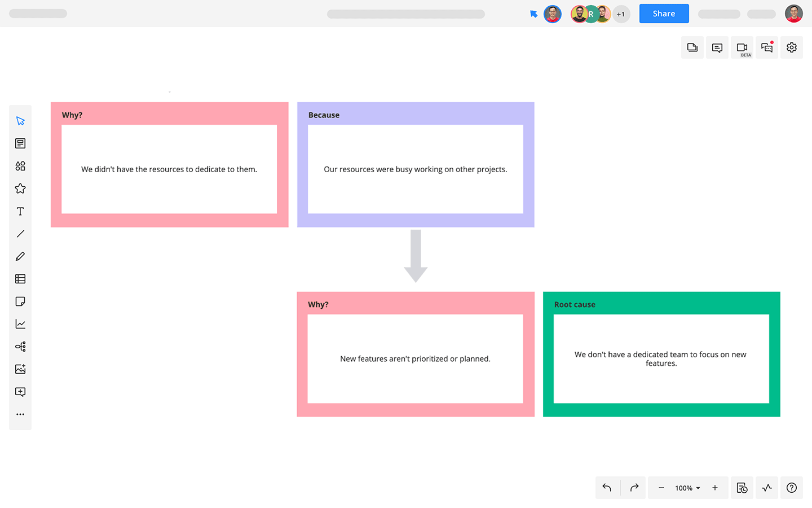The image size is (812, 508).
Task: Select the add comment tool
Action: (x=20, y=392)
